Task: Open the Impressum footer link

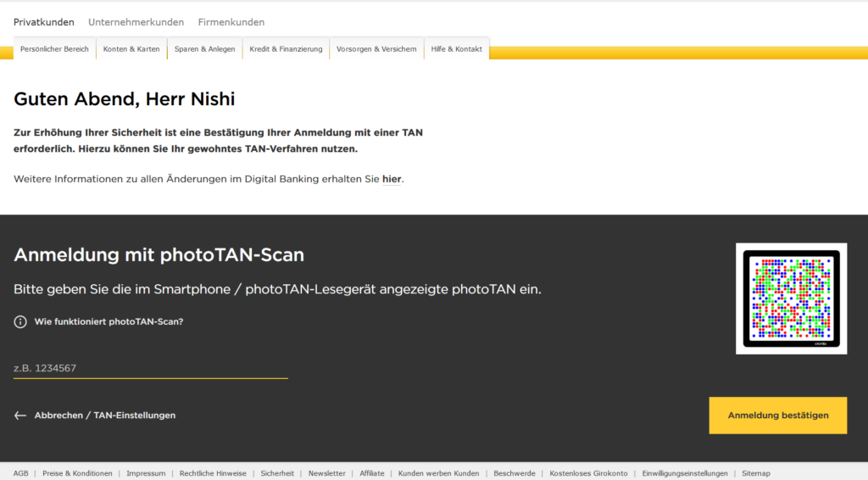Action: coord(146,473)
